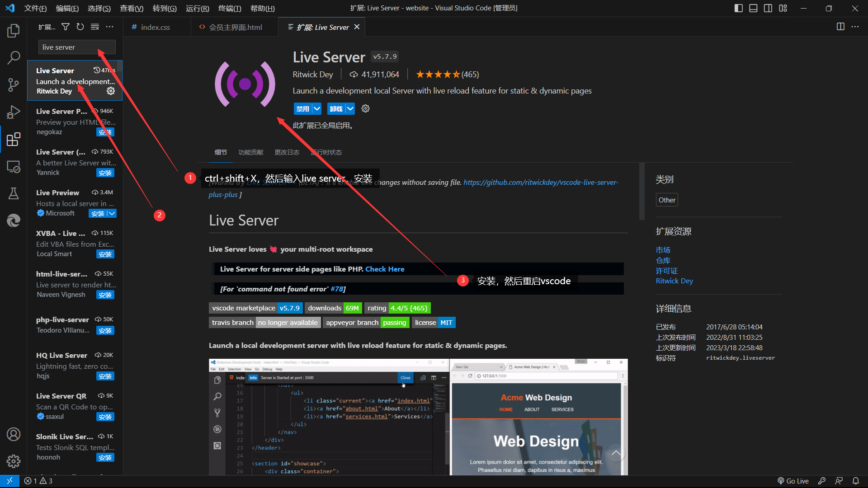Toggle the bottom panel layout button

[x=753, y=8]
